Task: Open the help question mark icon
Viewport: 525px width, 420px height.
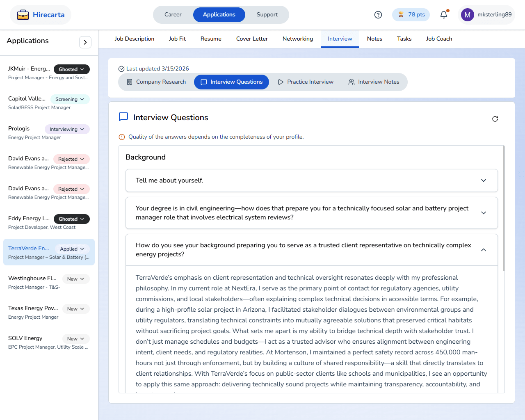Action: (378, 15)
